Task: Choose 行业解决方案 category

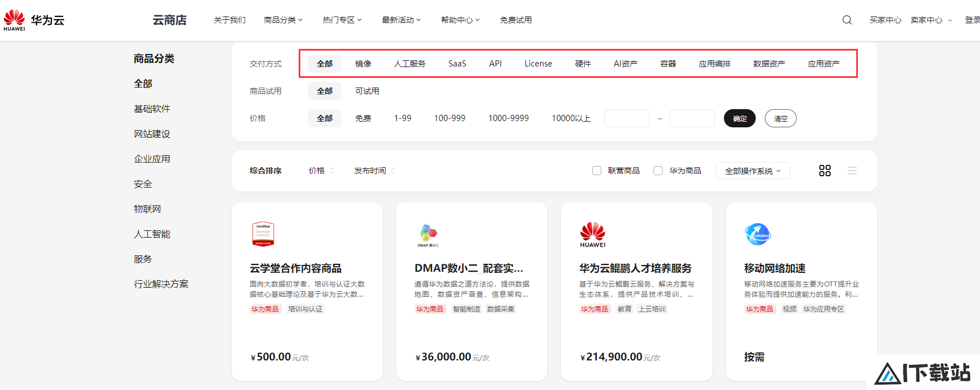Action: pyautogui.click(x=161, y=284)
